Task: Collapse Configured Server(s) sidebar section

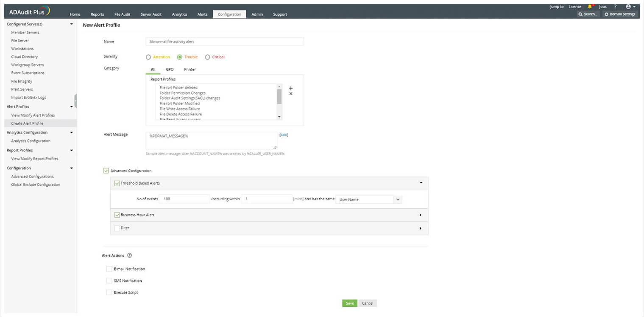Action: 71,24
